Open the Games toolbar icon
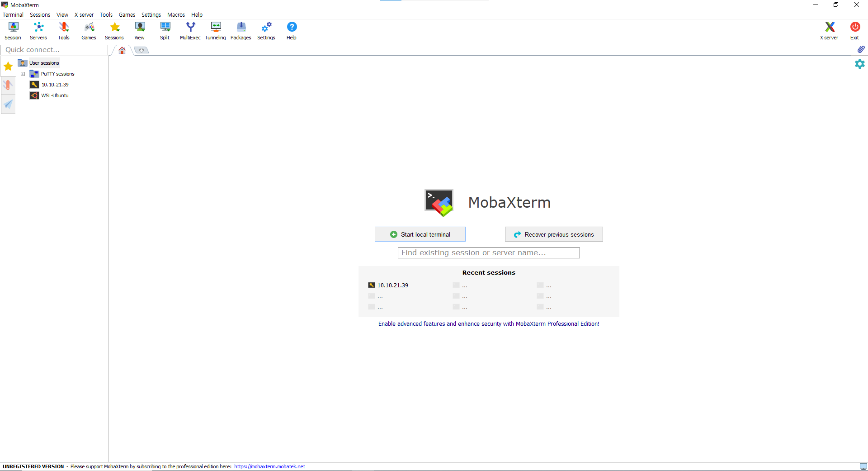 point(89,31)
